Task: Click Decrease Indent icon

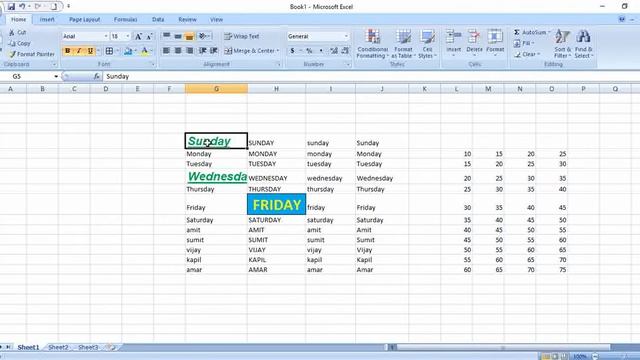Action: pyautogui.click(x=202, y=51)
